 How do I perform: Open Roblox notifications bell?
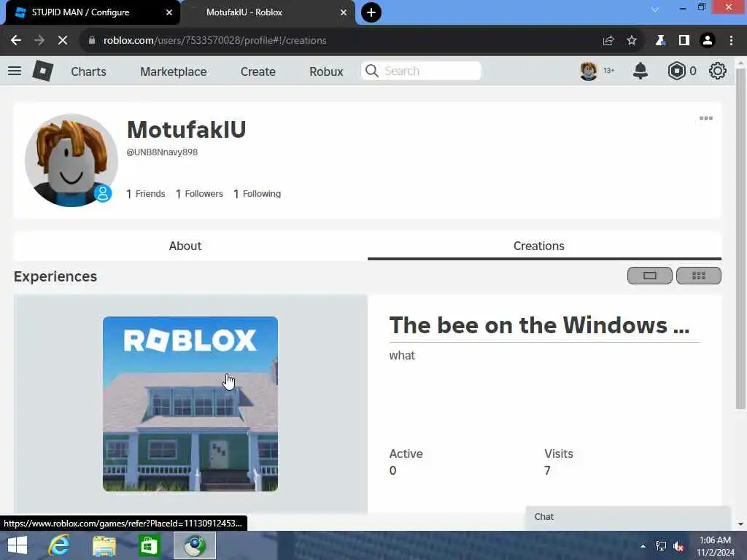click(640, 71)
